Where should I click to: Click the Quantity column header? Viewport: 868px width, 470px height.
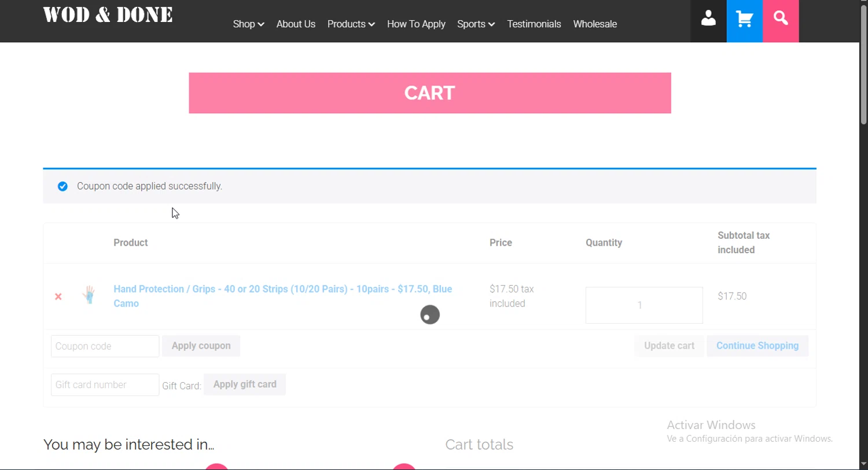(x=604, y=243)
